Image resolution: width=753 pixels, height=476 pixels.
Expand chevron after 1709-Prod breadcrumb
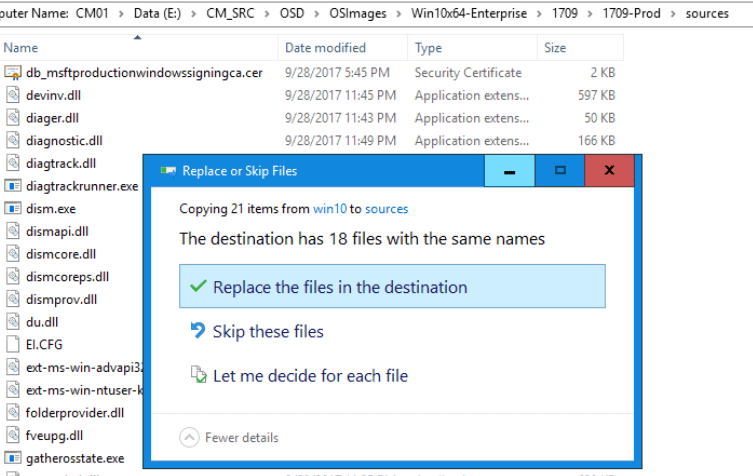(673, 14)
